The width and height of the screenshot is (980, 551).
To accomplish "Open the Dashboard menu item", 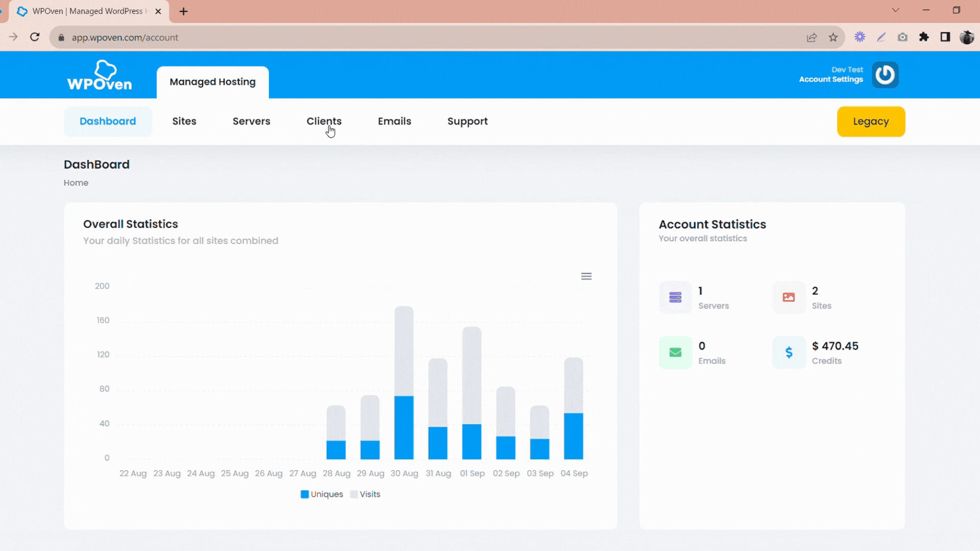I will pos(108,121).
